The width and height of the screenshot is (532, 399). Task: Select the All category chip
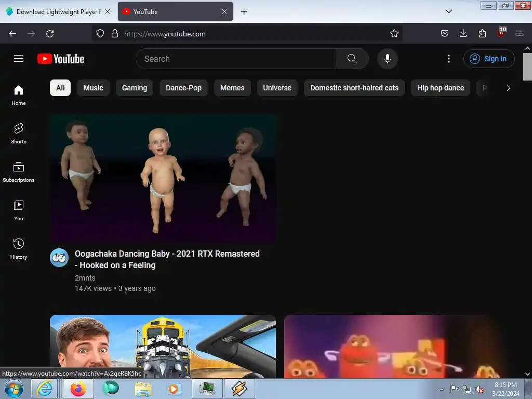(x=60, y=88)
